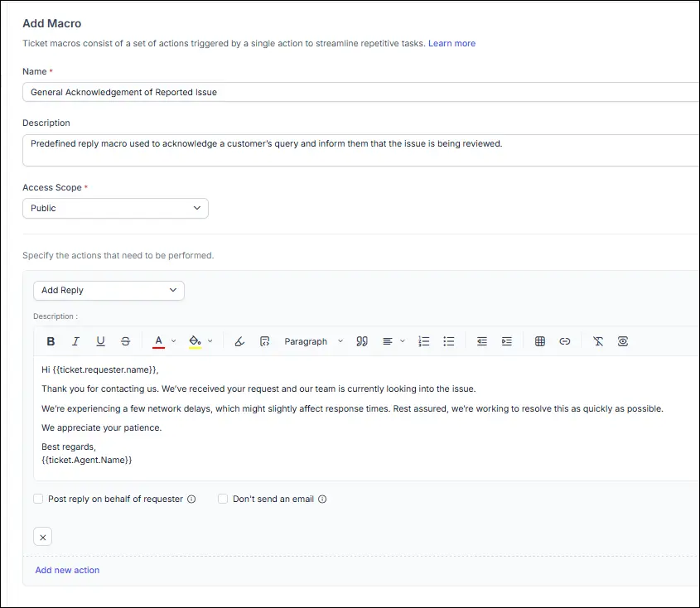
Task: Increase indent of the paragraph
Action: (507, 341)
